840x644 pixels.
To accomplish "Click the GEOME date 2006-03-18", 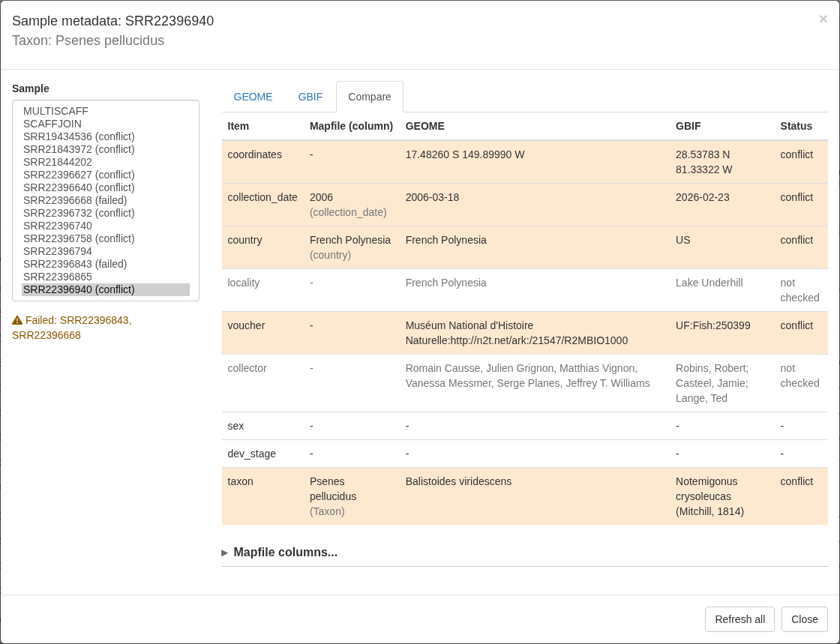I will [x=432, y=197].
